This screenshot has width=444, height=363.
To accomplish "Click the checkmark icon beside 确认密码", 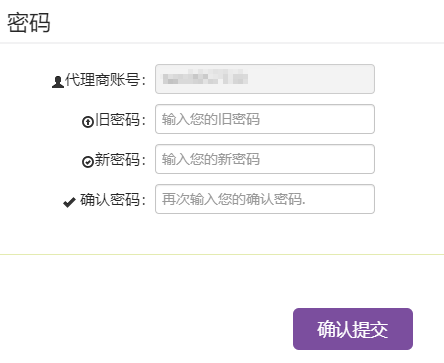I will tap(69, 202).
